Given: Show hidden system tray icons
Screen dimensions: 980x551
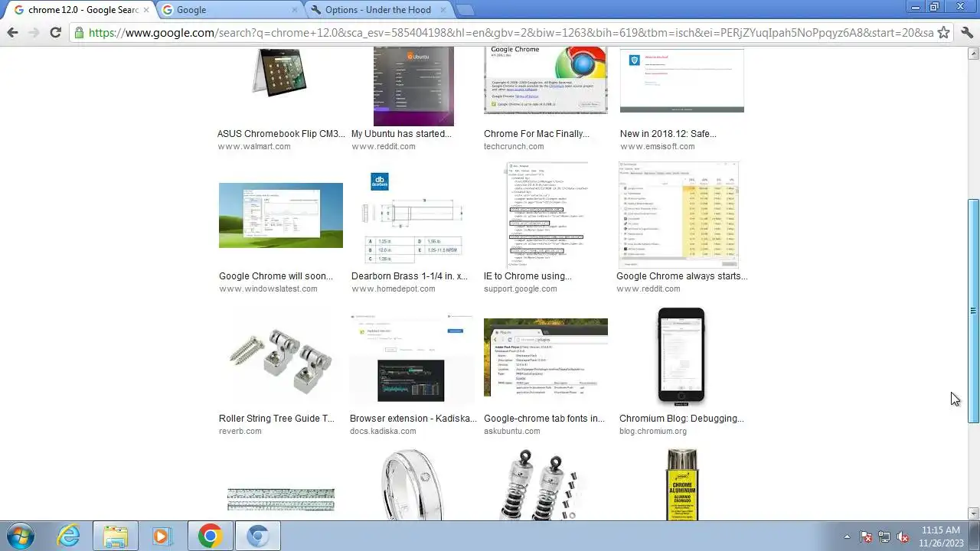Looking at the screenshot, I should (x=847, y=536).
